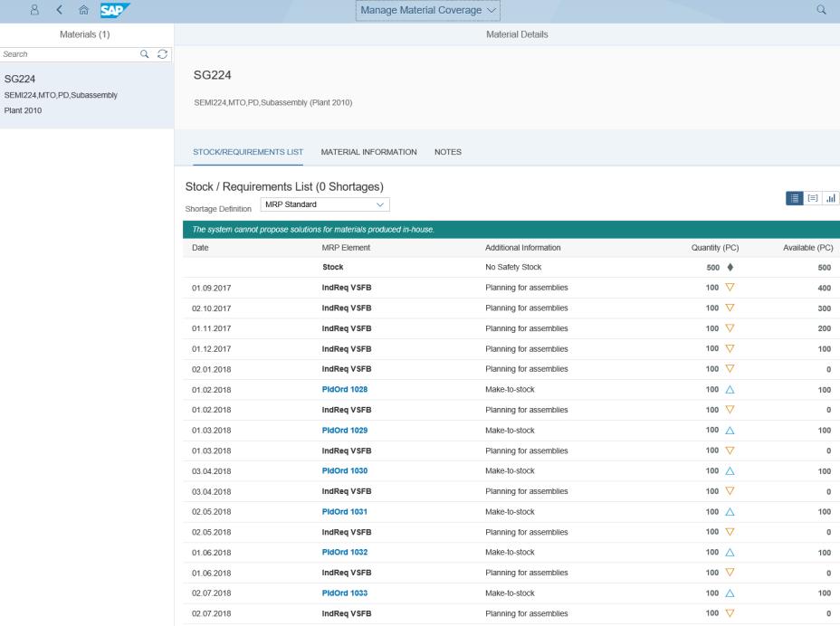Image resolution: width=840 pixels, height=626 pixels.
Task: Click receipt triangle icon for PldOrd 1030
Action: (x=730, y=470)
